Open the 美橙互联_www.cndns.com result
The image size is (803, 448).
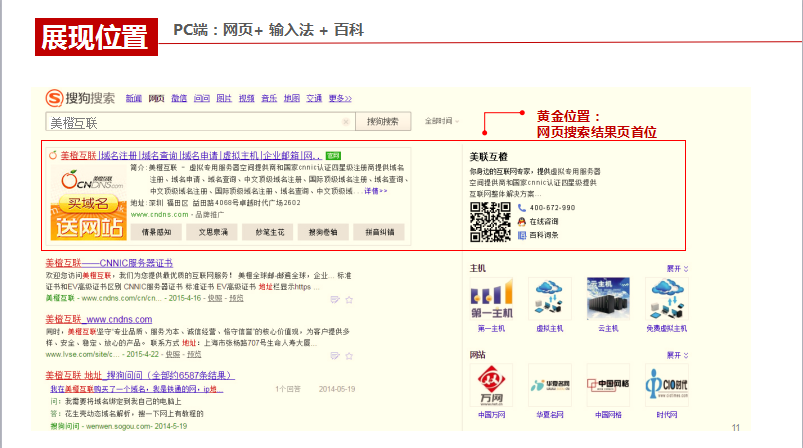click(99, 319)
